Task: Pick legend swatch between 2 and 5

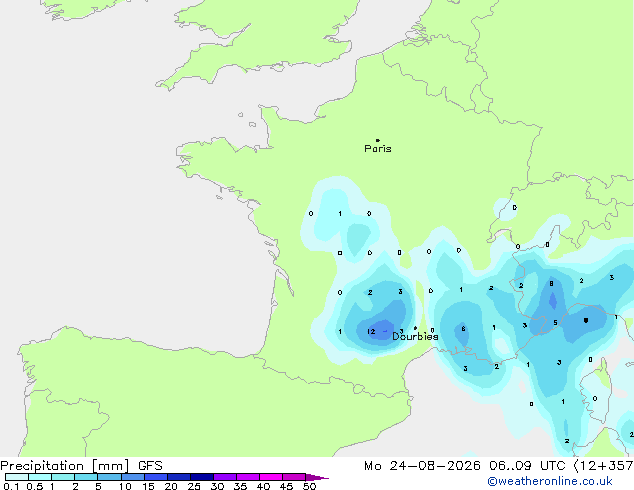Action: (x=86, y=477)
